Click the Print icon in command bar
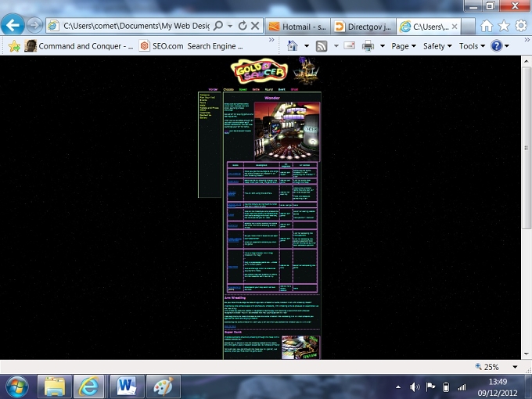The image size is (532, 399). [368, 46]
